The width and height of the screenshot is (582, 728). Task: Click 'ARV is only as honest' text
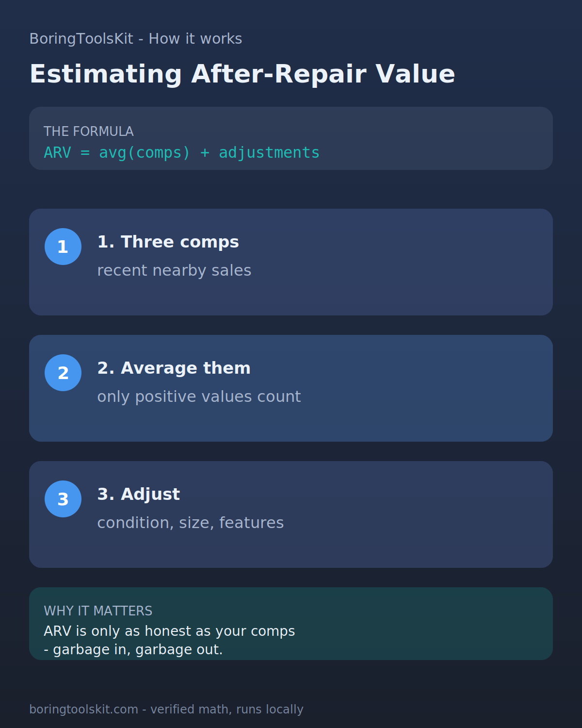[117, 631]
